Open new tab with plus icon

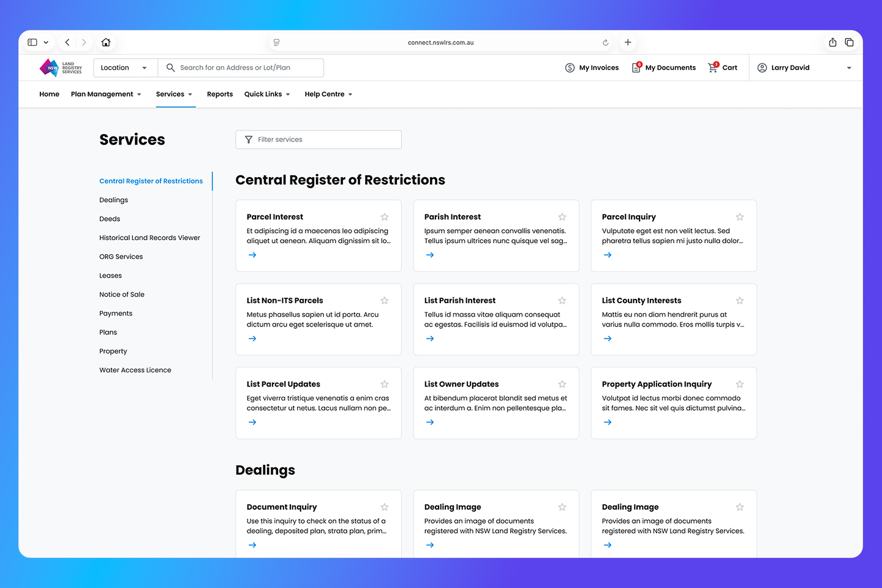click(628, 42)
